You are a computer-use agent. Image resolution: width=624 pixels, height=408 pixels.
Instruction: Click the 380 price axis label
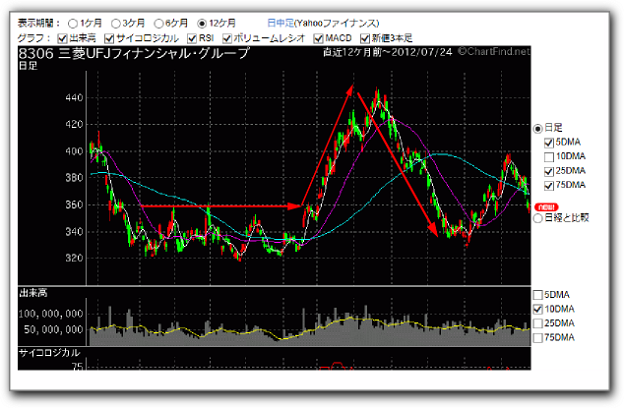[74, 178]
